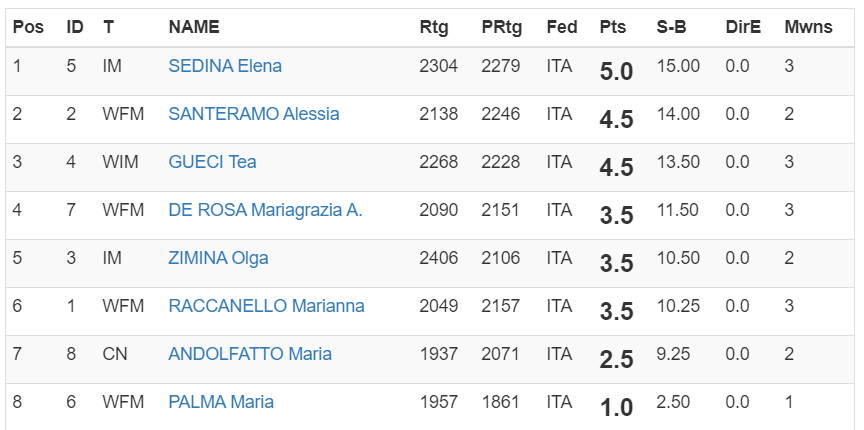Viewport: 864px width, 430px height.
Task: Open SEDINA Elena player link
Action: [x=225, y=66]
